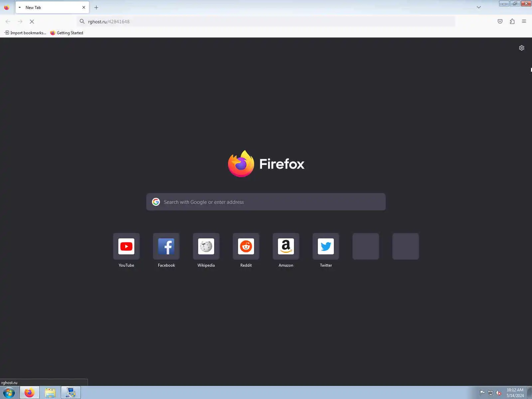Viewport: 532px width, 399px height.
Task: Open new tab personalize gear icon
Action: (522, 48)
